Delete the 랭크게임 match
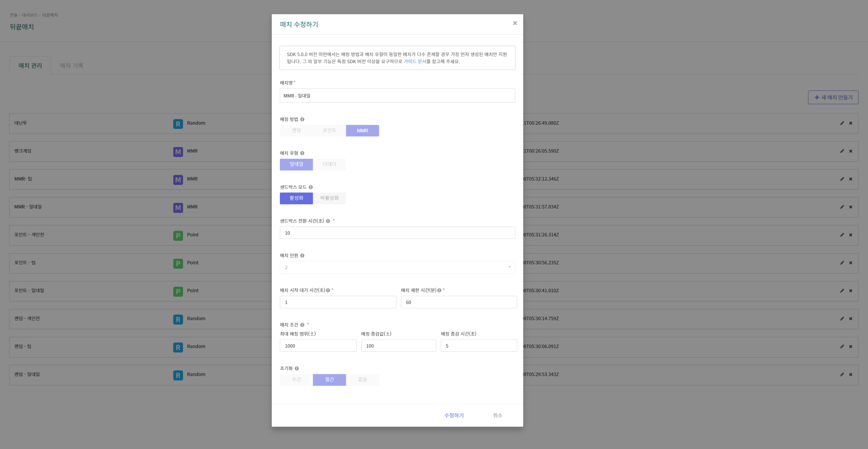 [x=850, y=151]
